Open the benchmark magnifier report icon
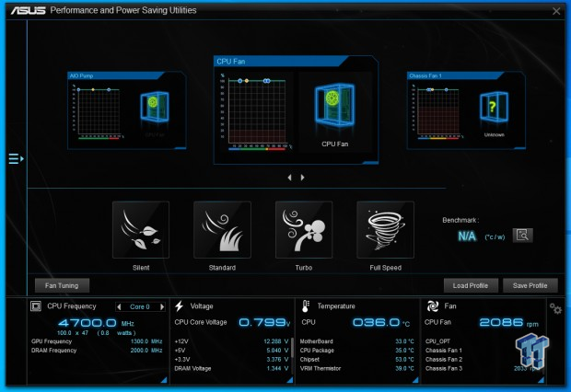The height and width of the screenshot is (392, 571). (522, 236)
